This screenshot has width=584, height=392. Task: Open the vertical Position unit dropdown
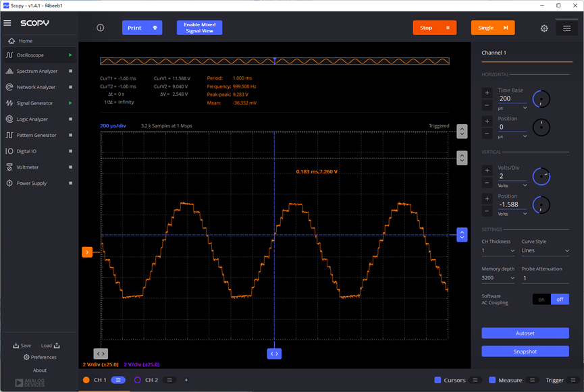pos(512,214)
